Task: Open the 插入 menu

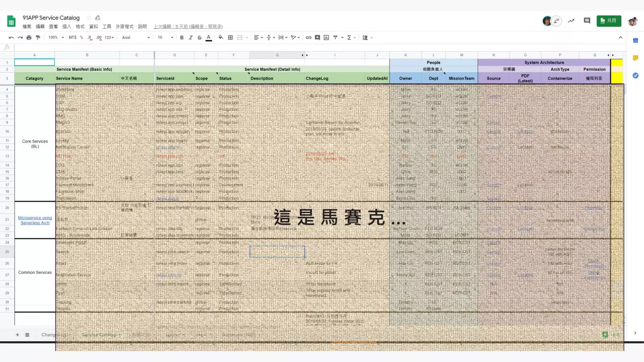Action: [x=67, y=27]
